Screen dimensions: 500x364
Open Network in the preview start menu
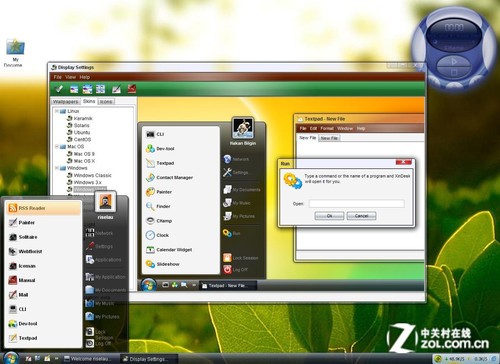coord(236,159)
